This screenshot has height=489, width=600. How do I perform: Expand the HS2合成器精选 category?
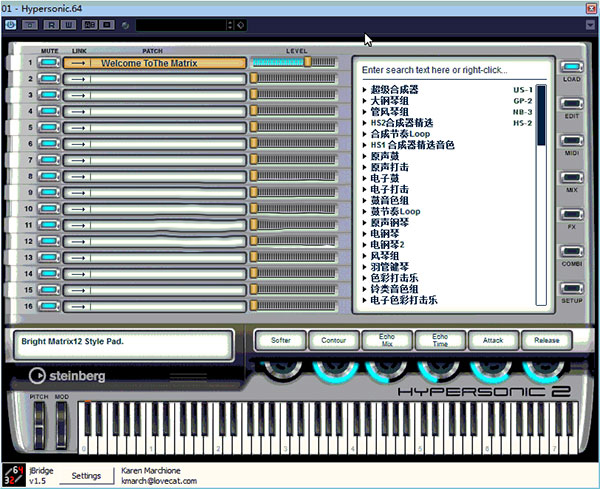point(365,123)
